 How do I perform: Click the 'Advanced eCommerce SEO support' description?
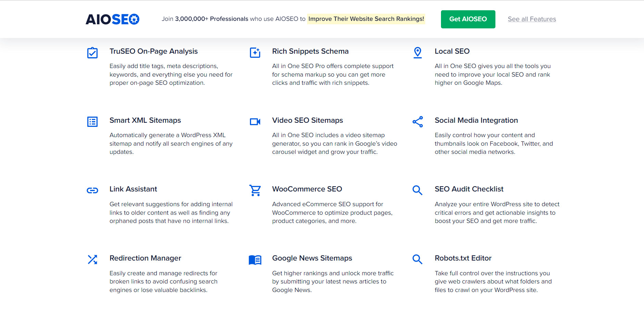pos(332,213)
